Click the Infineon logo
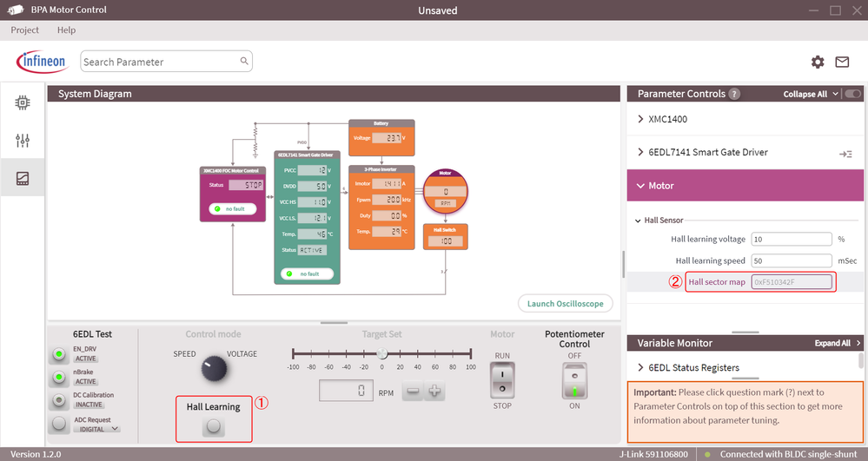Image resolution: width=868 pixels, height=461 pixels. point(42,62)
